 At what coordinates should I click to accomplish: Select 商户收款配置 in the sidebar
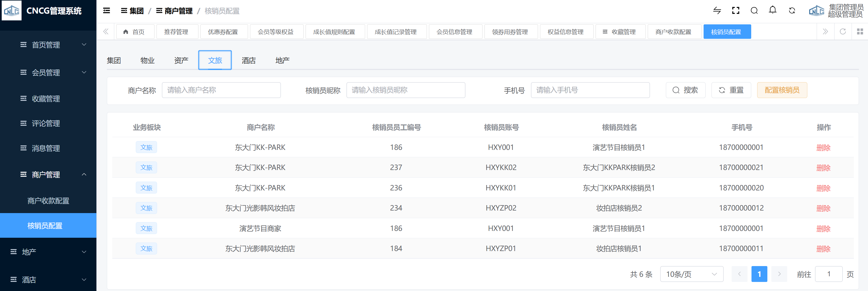tap(48, 201)
